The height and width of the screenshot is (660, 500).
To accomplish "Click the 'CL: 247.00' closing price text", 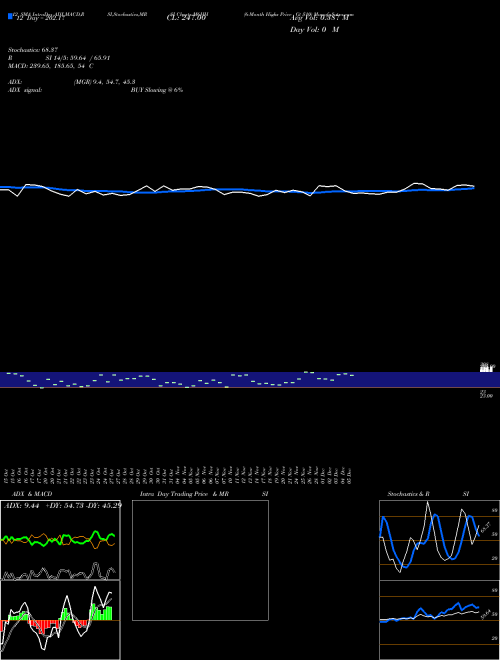I will click(186, 18).
